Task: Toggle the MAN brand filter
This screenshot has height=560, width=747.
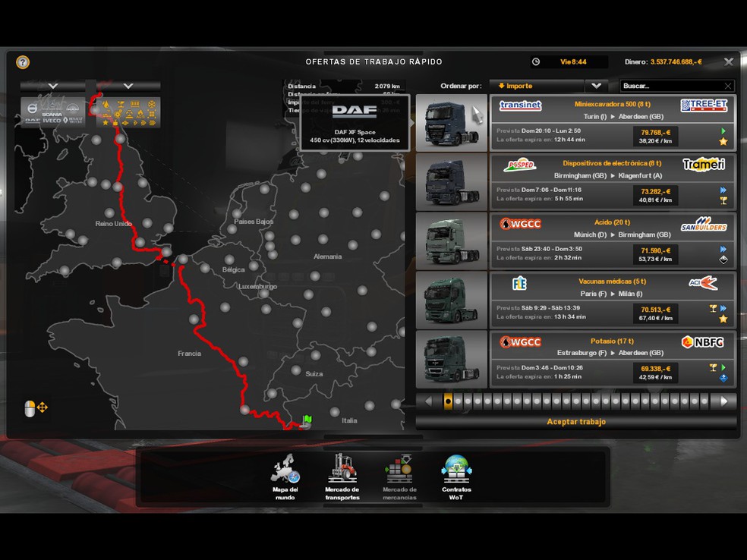Action: pos(72,109)
